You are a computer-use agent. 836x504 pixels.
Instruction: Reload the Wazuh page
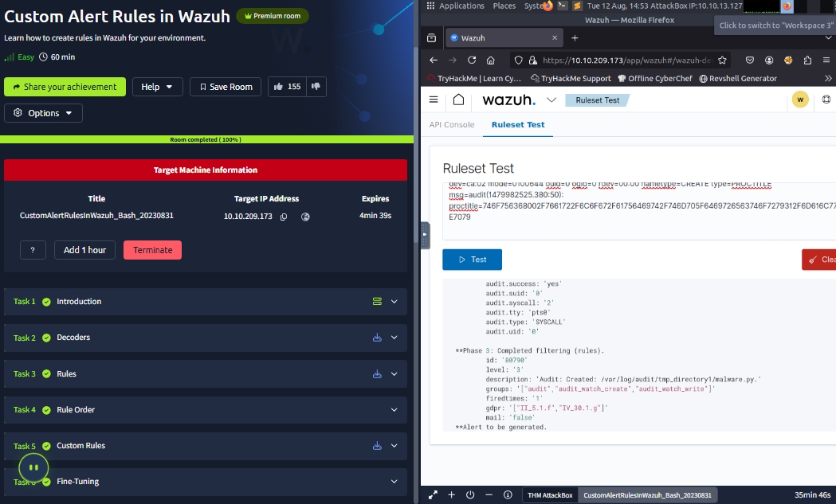coord(472,61)
